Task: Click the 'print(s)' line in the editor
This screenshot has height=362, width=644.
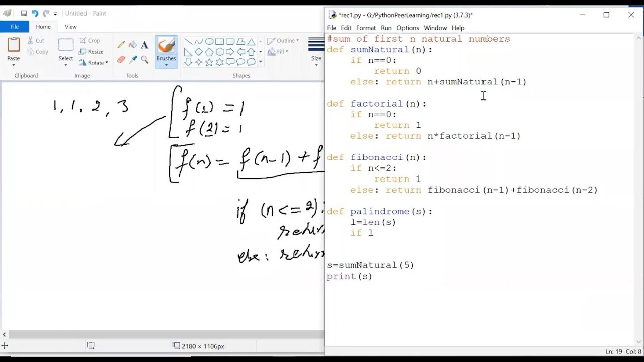Action: [349, 276]
